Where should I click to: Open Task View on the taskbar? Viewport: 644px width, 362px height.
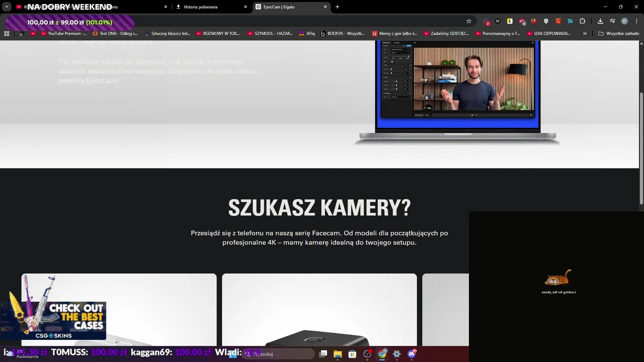click(324, 354)
